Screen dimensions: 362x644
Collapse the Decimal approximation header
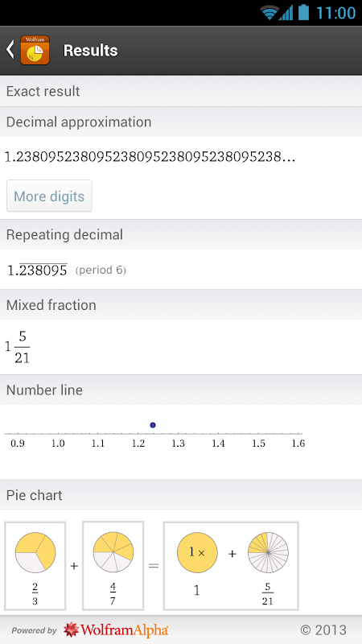(x=181, y=122)
